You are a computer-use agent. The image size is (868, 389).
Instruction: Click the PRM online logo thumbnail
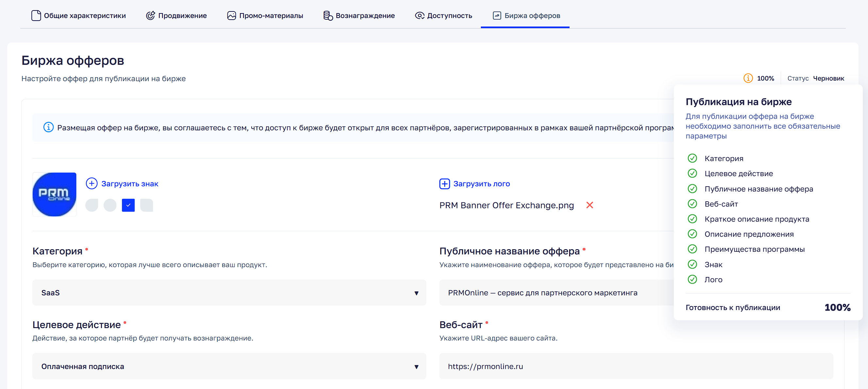54,195
